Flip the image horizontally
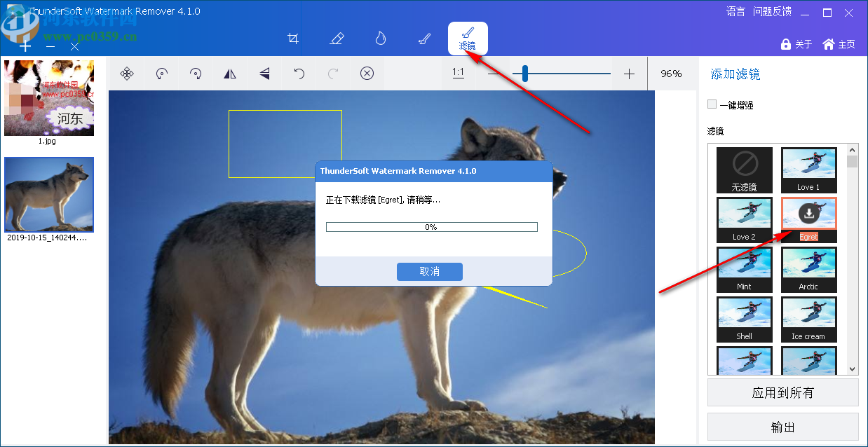The height and width of the screenshot is (447, 868). click(230, 73)
